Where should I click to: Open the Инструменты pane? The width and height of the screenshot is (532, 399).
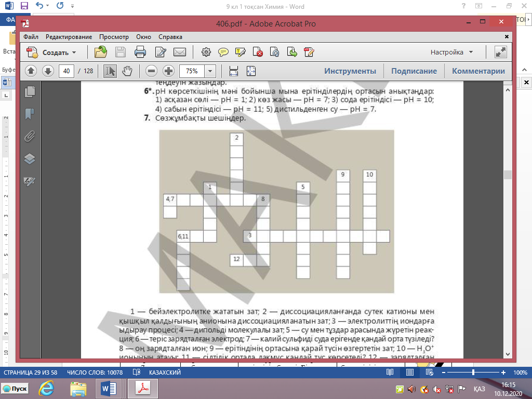click(x=350, y=71)
